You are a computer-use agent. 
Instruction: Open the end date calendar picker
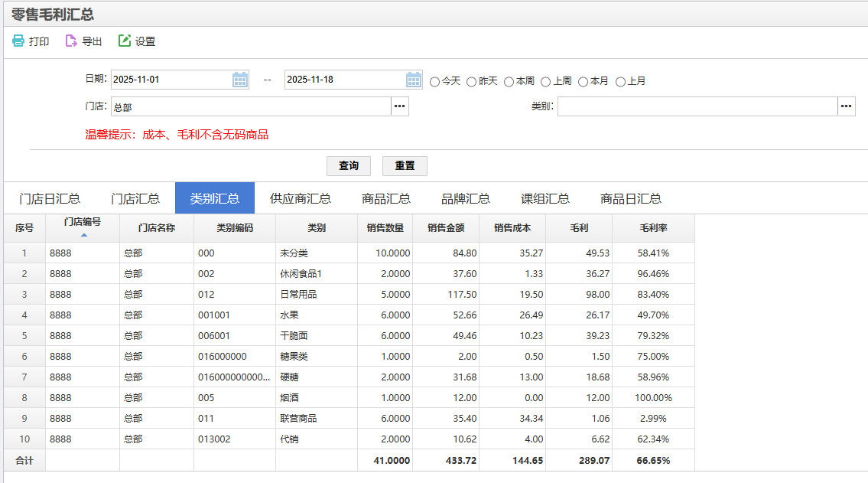(414, 80)
